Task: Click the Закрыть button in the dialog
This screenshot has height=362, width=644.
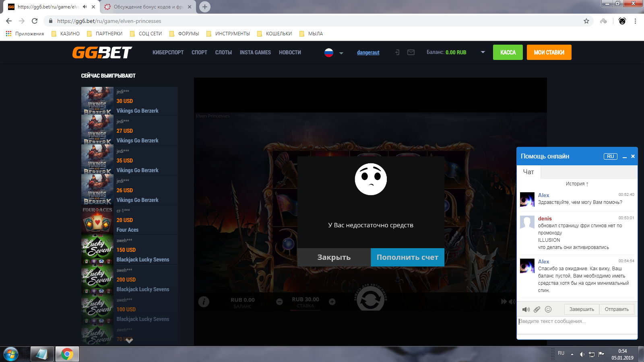Action: pos(334,257)
